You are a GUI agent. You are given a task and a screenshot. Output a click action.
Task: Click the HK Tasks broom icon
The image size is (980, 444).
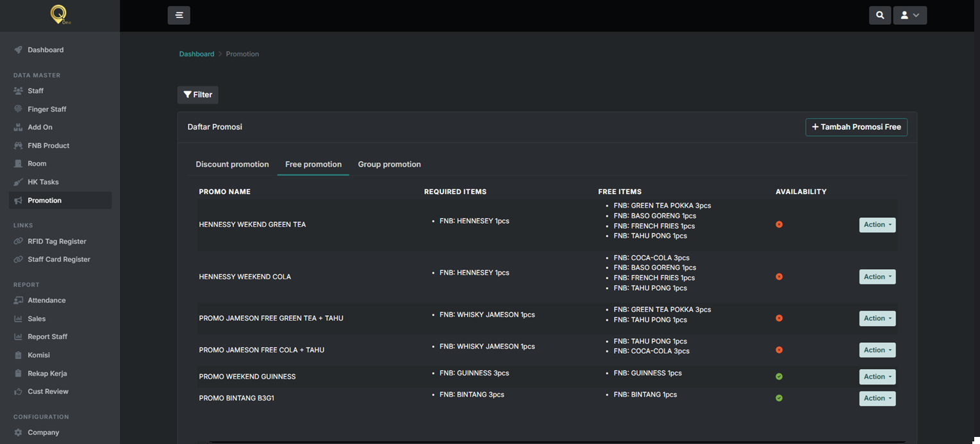pos(18,182)
